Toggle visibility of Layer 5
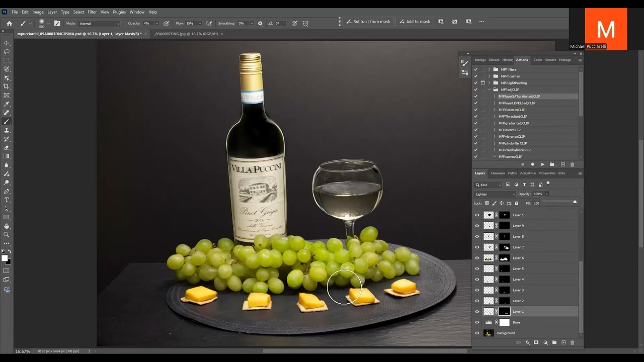 (x=477, y=268)
